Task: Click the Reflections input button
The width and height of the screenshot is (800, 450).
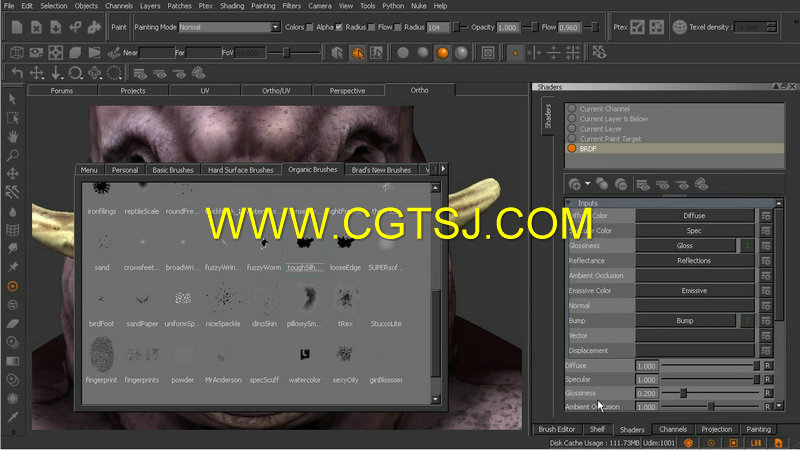Action: pos(694,261)
